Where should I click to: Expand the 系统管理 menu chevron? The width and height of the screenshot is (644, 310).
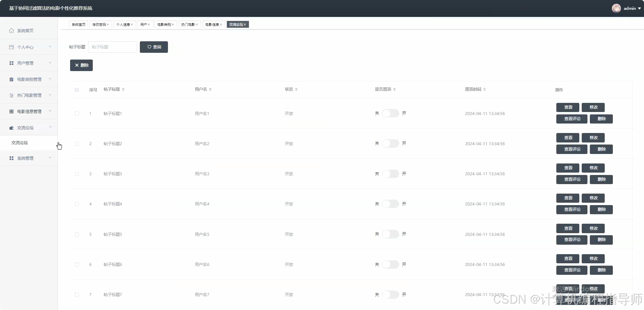pyautogui.click(x=50, y=158)
